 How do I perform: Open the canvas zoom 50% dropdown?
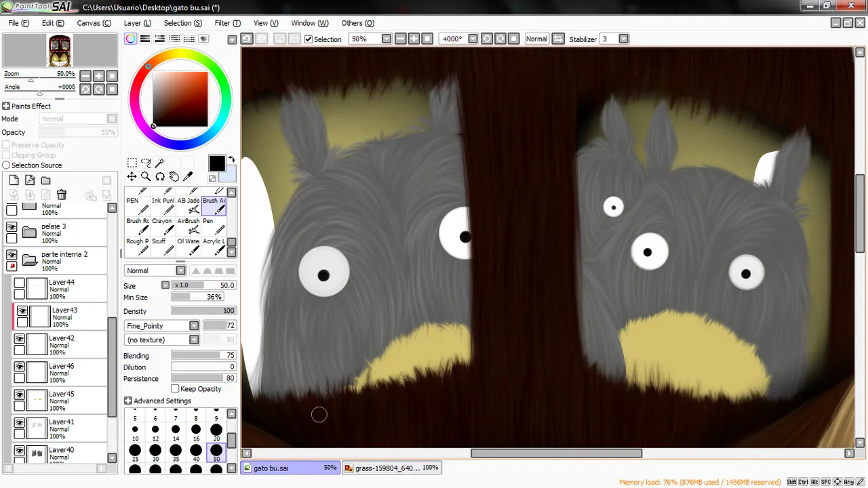click(x=387, y=39)
